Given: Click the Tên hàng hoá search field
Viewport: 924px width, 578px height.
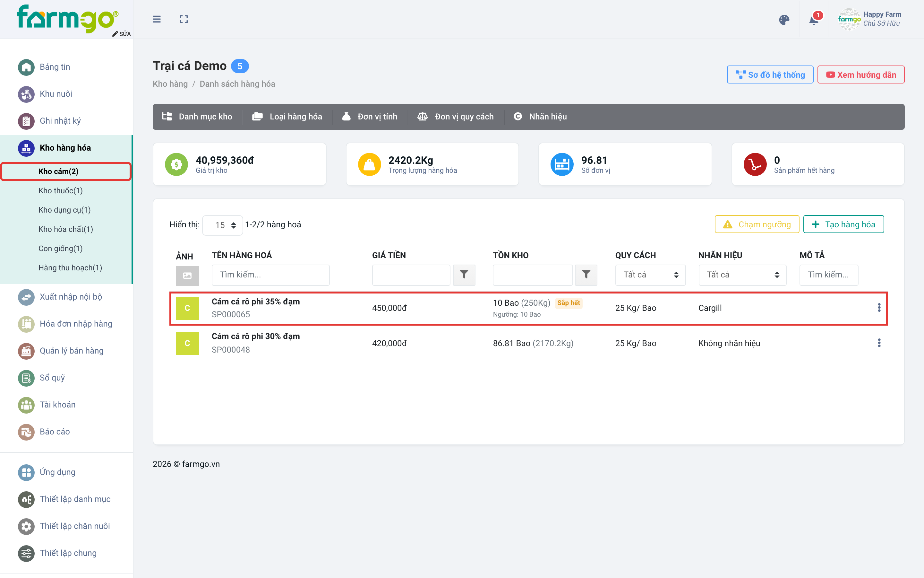Looking at the screenshot, I should pyautogui.click(x=271, y=275).
